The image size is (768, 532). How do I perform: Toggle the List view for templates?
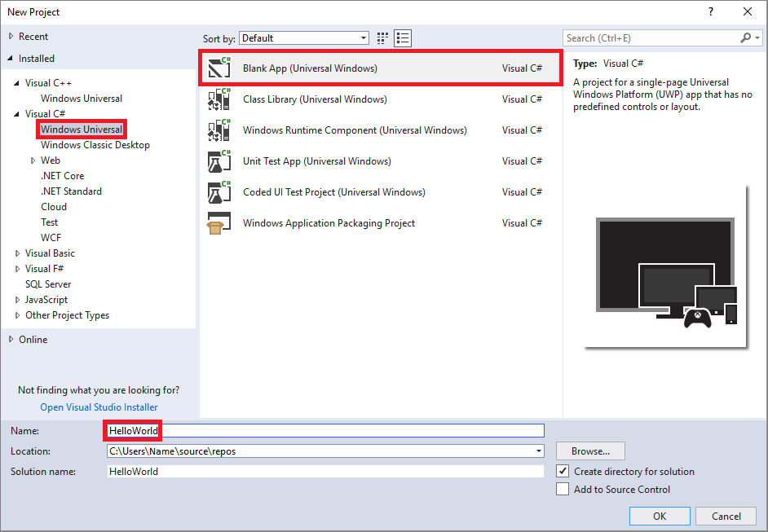402,37
